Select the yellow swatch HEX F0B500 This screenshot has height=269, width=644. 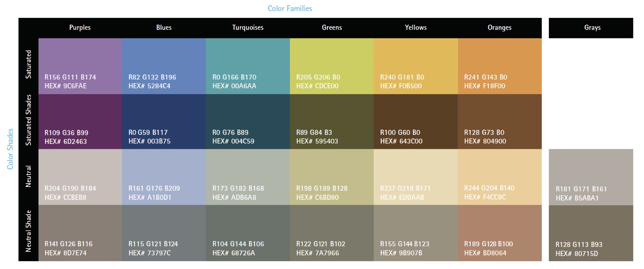pyautogui.click(x=415, y=66)
